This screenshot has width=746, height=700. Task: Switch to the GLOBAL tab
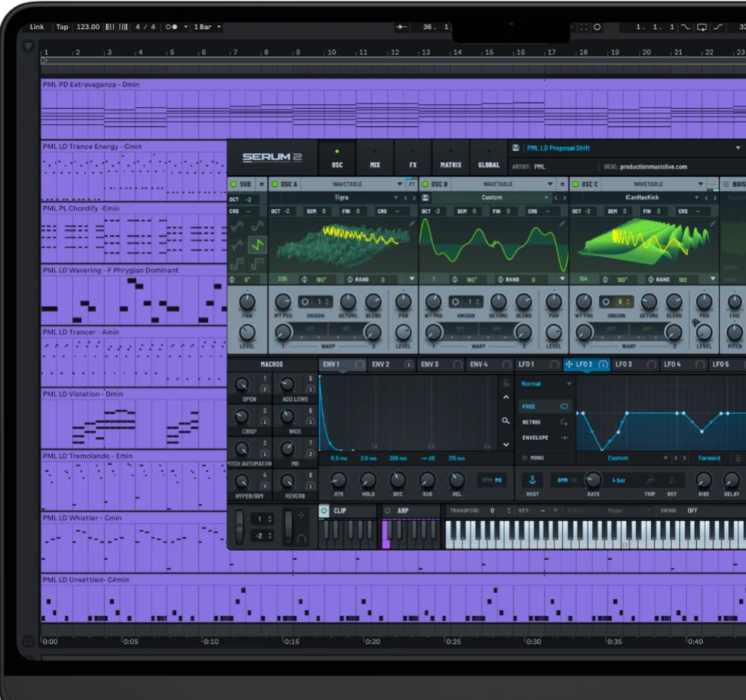489,158
